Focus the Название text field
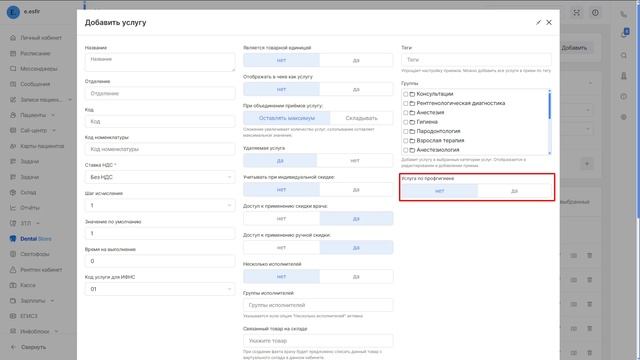 (160, 62)
